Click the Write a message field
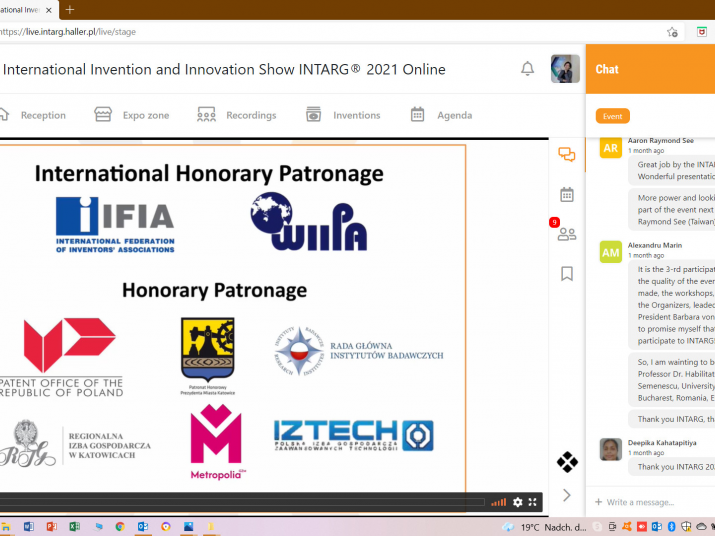Screen dimensions: 715x536 coord(650,502)
